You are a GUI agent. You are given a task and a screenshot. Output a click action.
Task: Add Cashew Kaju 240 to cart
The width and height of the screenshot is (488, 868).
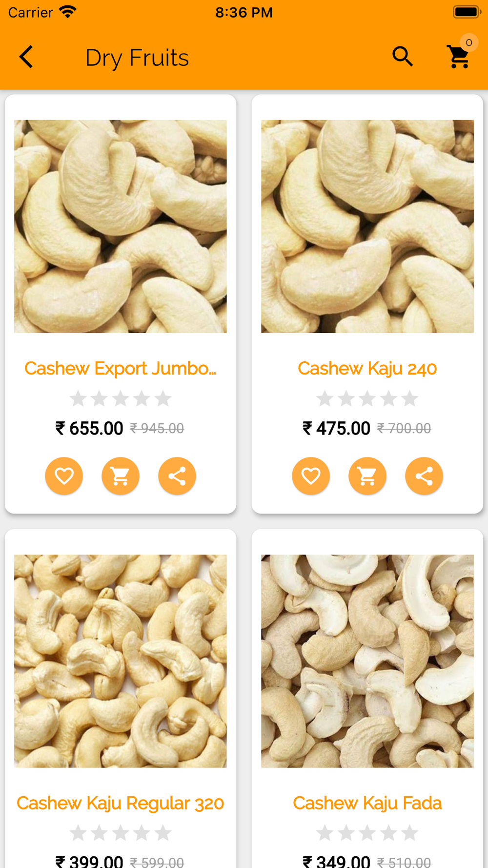click(367, 475)
